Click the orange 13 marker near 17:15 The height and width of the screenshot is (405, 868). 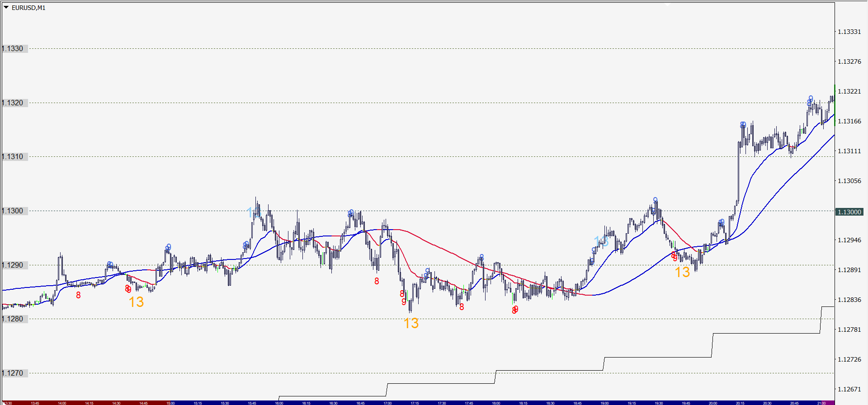tap(411, 323)
